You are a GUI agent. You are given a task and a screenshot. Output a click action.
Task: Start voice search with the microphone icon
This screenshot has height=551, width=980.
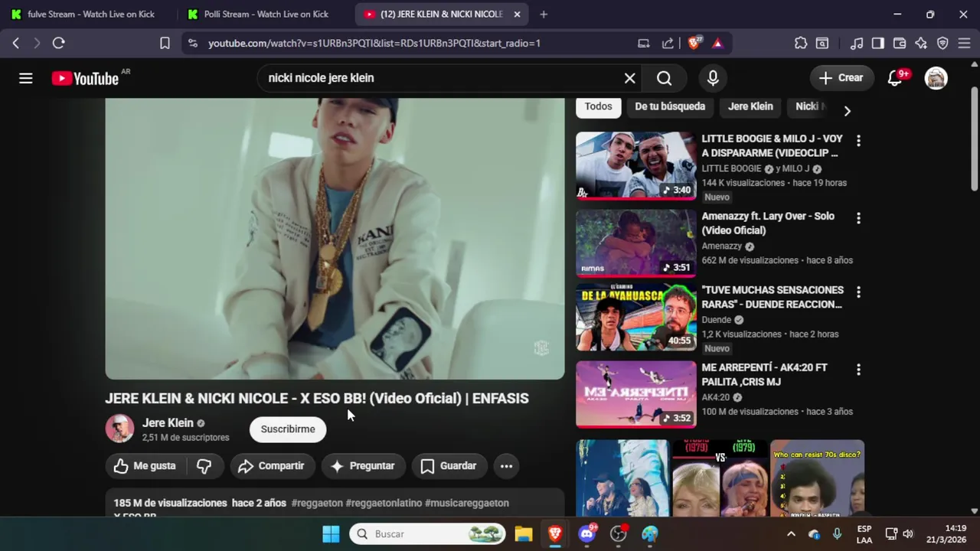(x=713, y=78)
